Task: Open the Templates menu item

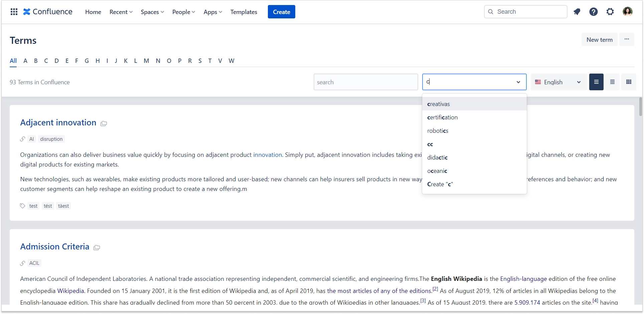Action: [244, 12]
